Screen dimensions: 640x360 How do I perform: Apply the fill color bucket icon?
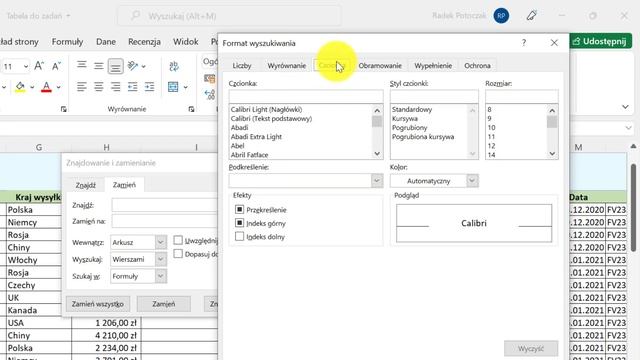click(20, 87)
